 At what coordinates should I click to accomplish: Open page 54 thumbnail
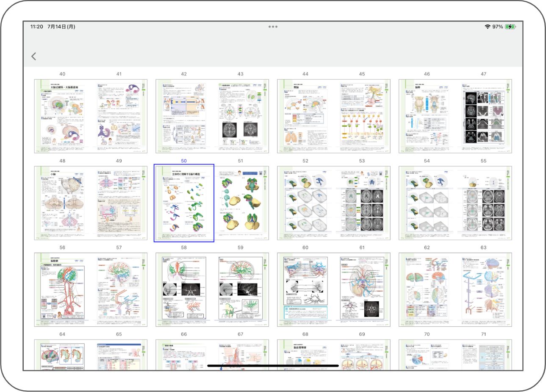point(427,203)
